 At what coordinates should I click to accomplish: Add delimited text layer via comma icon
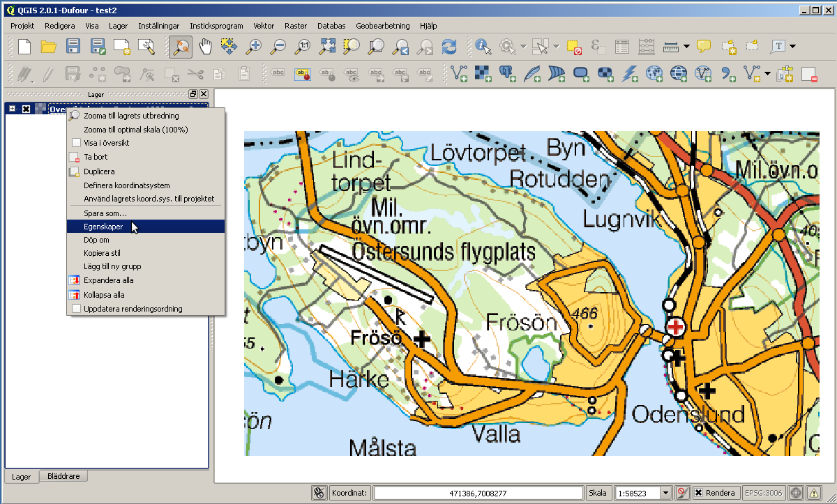coord(727,73)
